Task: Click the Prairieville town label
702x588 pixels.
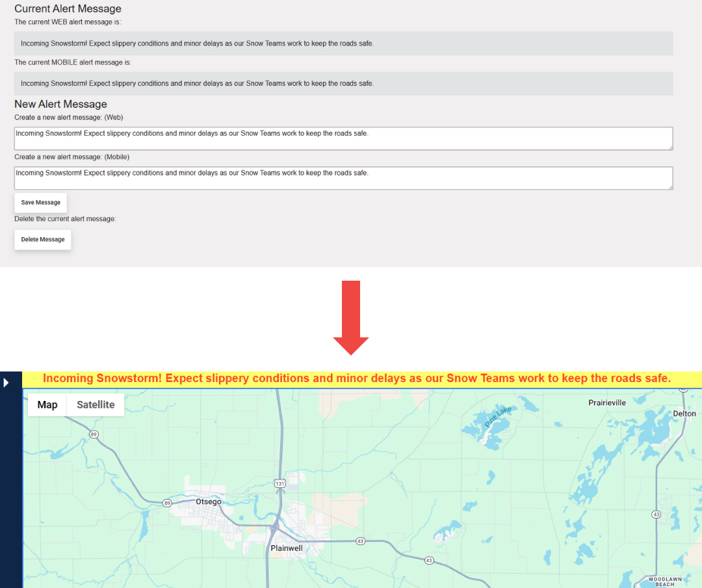Action: (x=607, y=403)
